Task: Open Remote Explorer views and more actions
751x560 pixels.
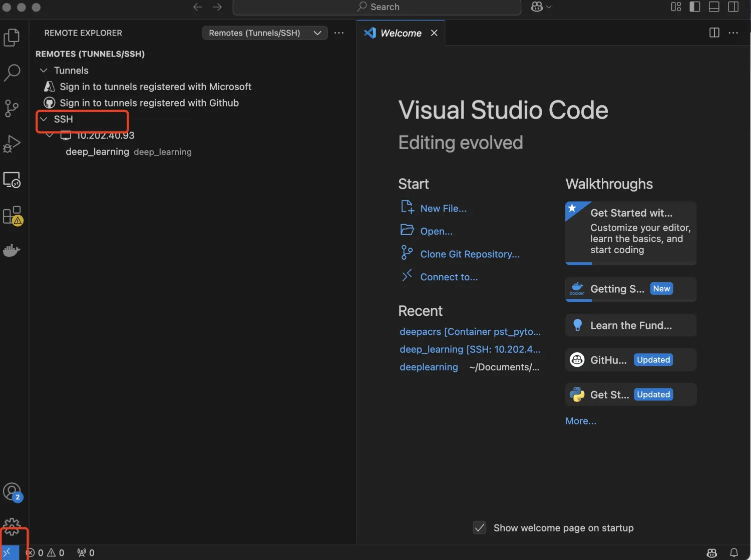Action: (x=339, y=33)
